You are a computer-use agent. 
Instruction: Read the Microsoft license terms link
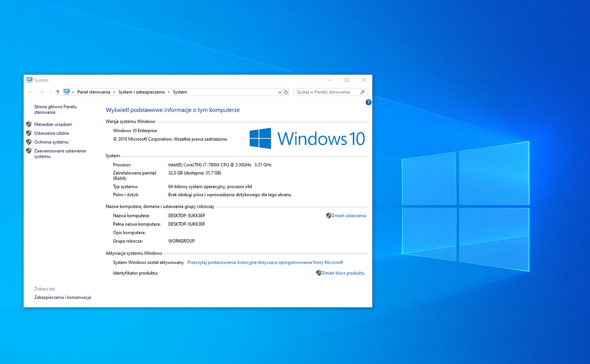pos(265,262)
